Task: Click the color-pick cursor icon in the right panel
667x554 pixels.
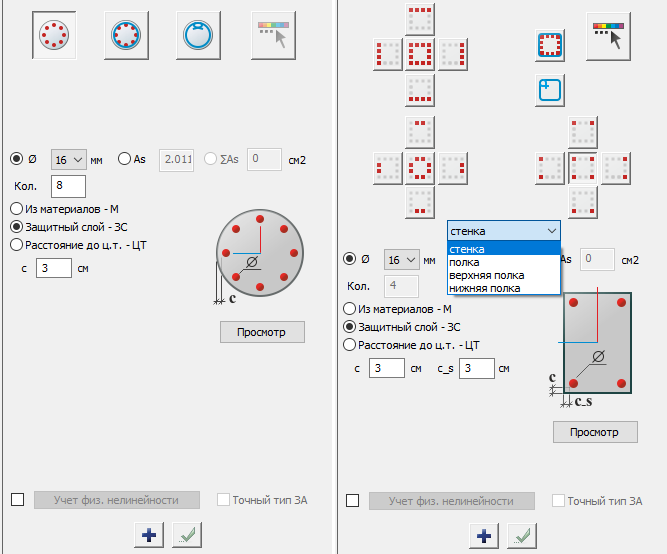Action: (x=609, y=36)
